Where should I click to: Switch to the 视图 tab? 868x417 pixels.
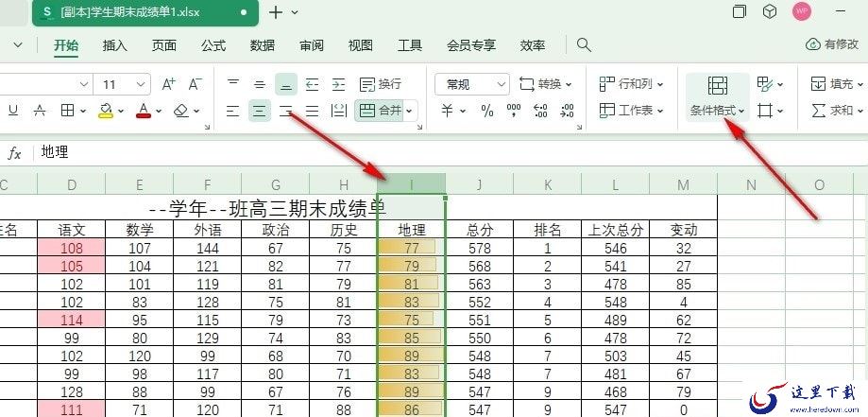pyautogui.click(x=361, y=45)
